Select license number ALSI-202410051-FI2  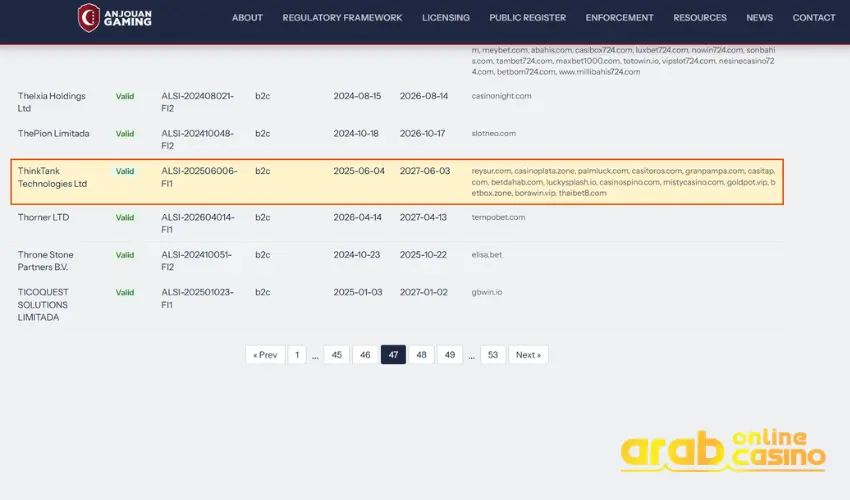(196, 261)
